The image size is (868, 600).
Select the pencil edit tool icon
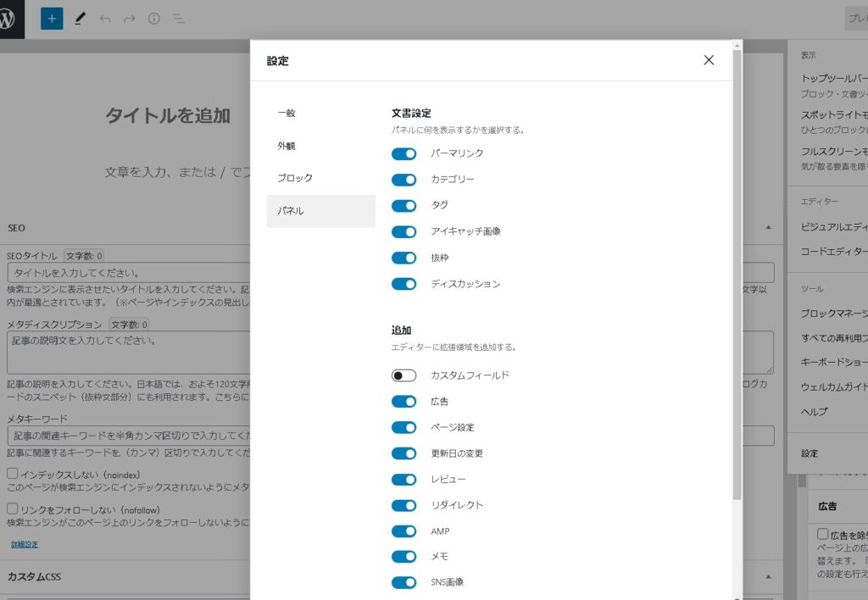coord(80,18)
